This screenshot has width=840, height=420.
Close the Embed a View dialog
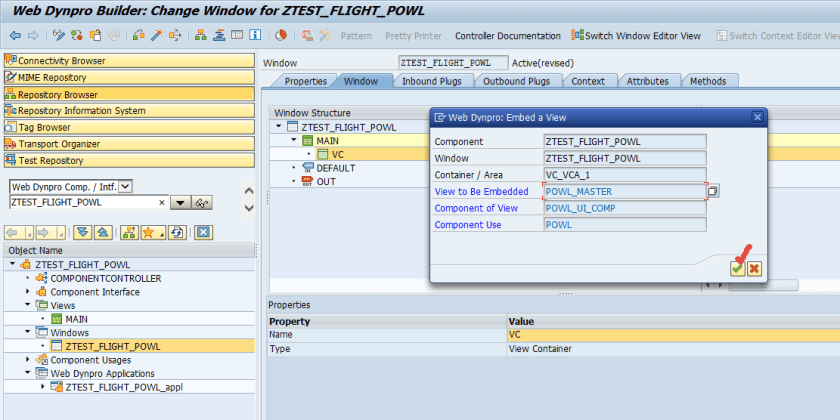tap(757, 117)
